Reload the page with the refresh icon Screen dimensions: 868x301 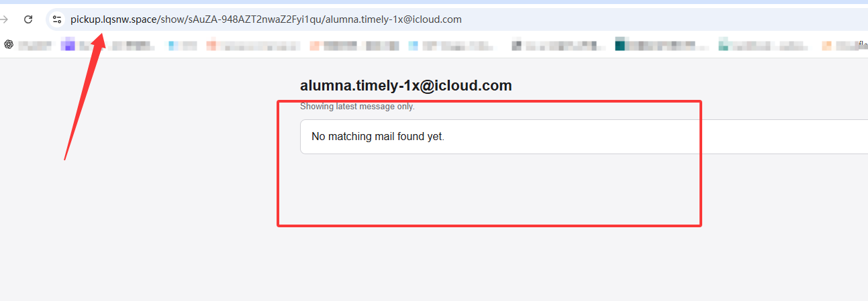coord(28,19)
